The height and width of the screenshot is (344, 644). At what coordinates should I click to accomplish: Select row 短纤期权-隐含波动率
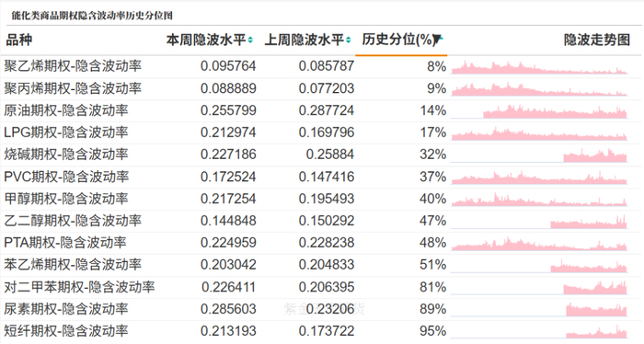pyautogui.click(x=321, y=331)
